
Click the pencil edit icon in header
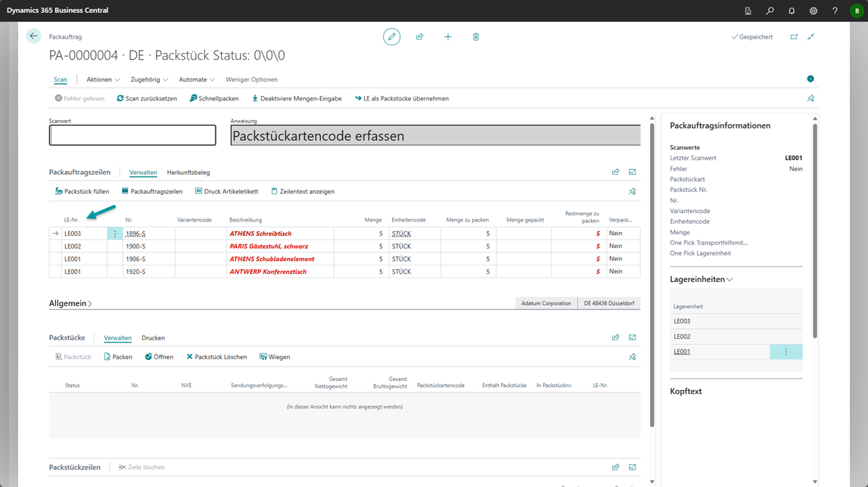[x=391, y=36]
